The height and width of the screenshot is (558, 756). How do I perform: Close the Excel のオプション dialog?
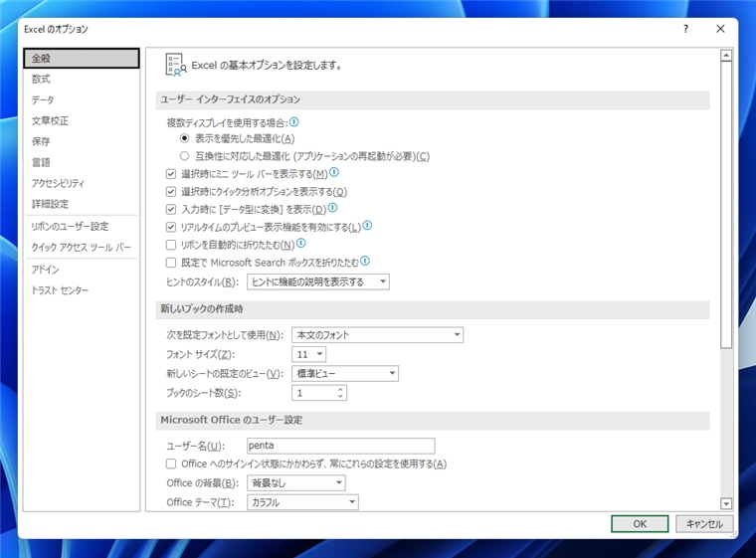click(720, 29)
